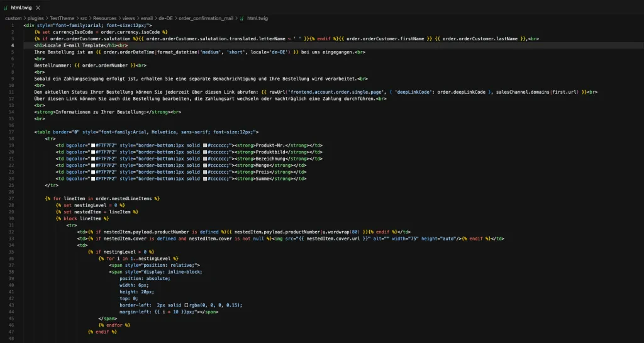Screen dimensions: 644x343
Task: Open the Resources breadcrumb folder
Action: (x=105, y=18)
